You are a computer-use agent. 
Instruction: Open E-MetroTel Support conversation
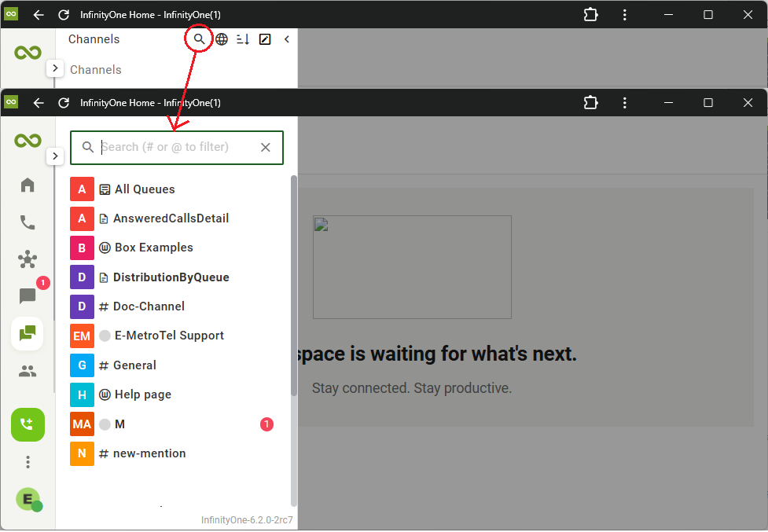coord(177,336)
